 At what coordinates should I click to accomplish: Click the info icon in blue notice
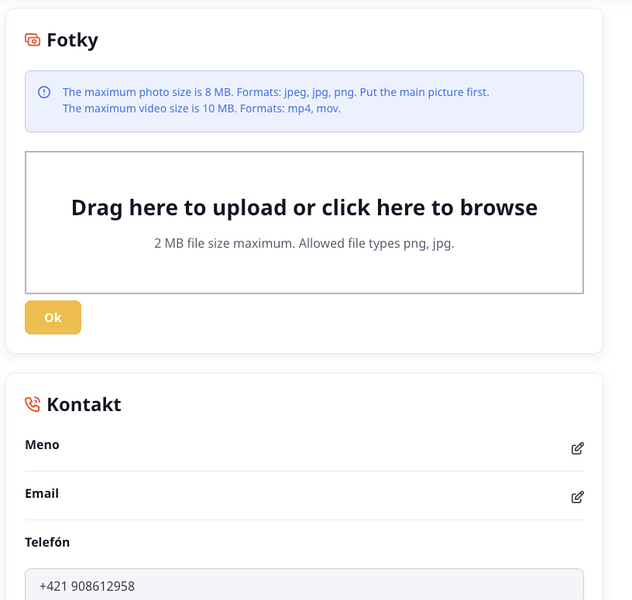tap(44, 92)
